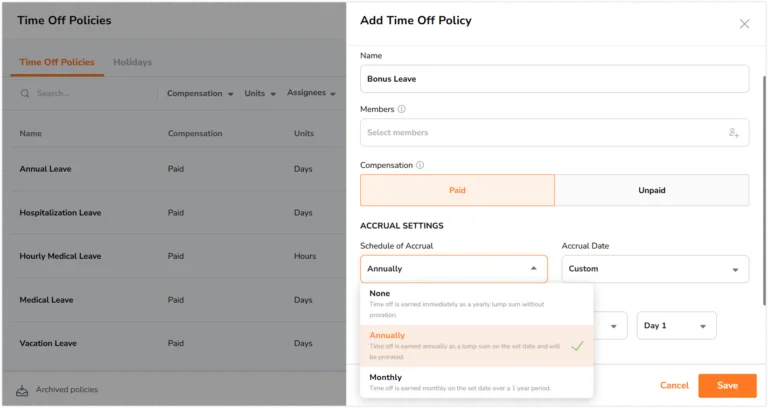Screen dimensions: 768x408
Task: Expand the Compensation filter dropdown
Action: pyautogui.click(x=200, y=93)
